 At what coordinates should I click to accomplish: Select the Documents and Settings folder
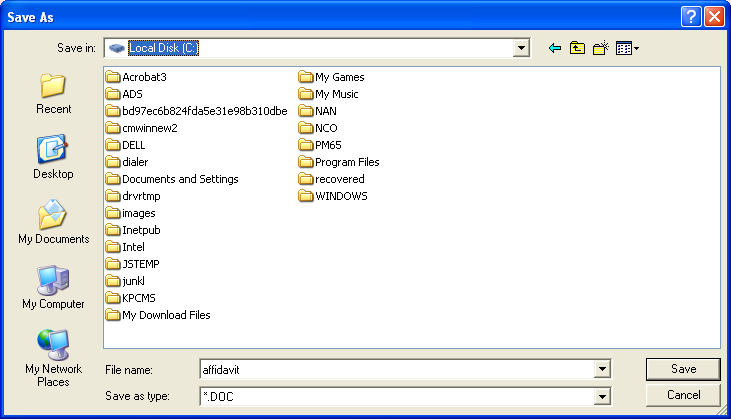[x=179, y=179]
